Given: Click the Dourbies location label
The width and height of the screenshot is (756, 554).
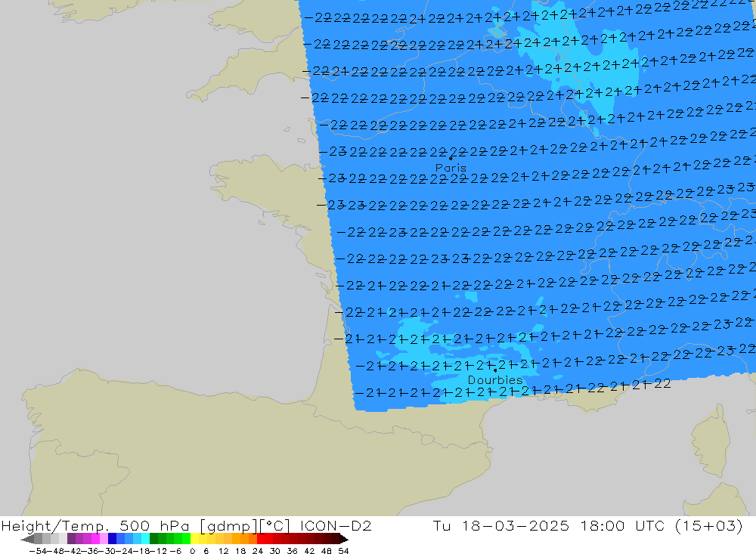Looking at the screenshot, I should click(x=495, y=380).
